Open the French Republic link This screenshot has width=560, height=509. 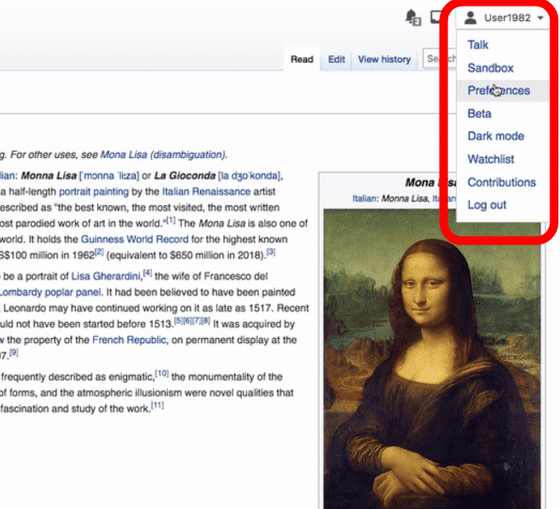[129, 340]
